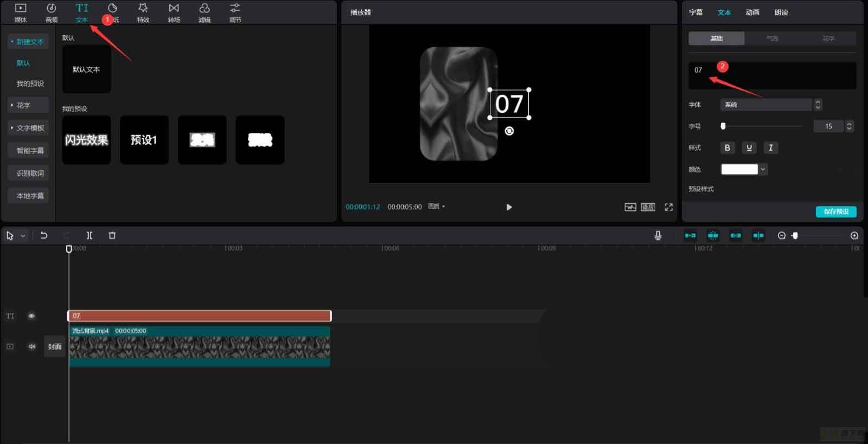Click 保存预设 save preset button
This screenshot has width=868, height=444.
836,211
